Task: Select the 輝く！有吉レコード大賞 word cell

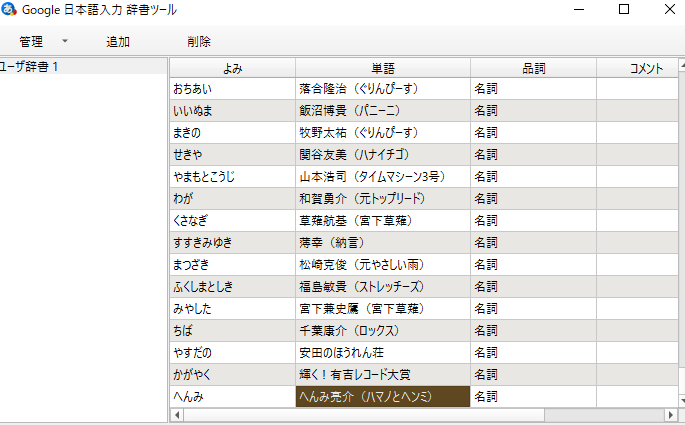Action: tap(383, 375)
